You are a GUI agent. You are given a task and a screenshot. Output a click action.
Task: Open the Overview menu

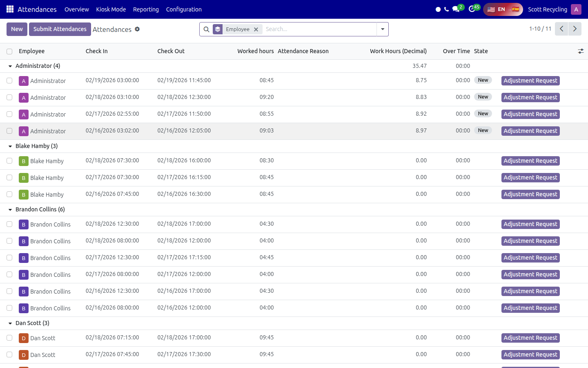(77, 9)
